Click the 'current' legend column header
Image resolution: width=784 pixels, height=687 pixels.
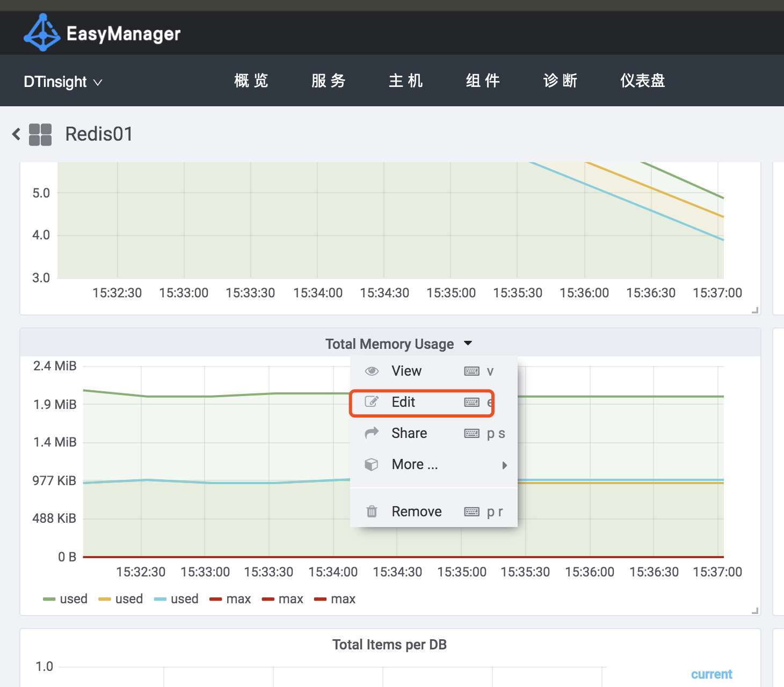pos(712,674)
